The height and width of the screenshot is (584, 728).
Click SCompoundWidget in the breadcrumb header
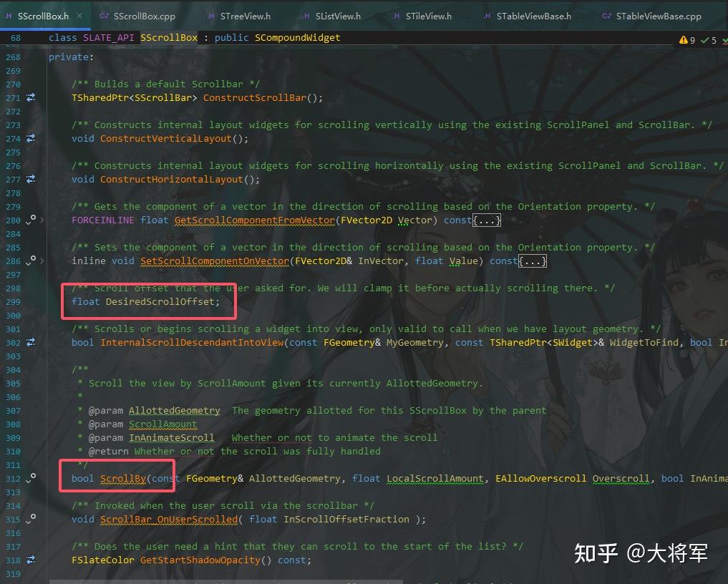point(291,37)
